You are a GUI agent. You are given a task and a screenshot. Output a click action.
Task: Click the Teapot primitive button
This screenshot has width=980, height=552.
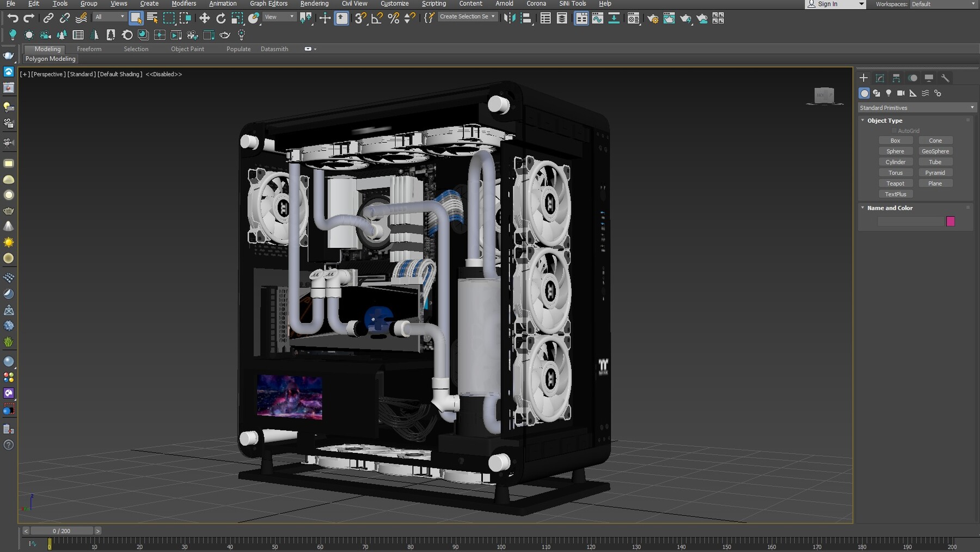click(x=896, y=183)
